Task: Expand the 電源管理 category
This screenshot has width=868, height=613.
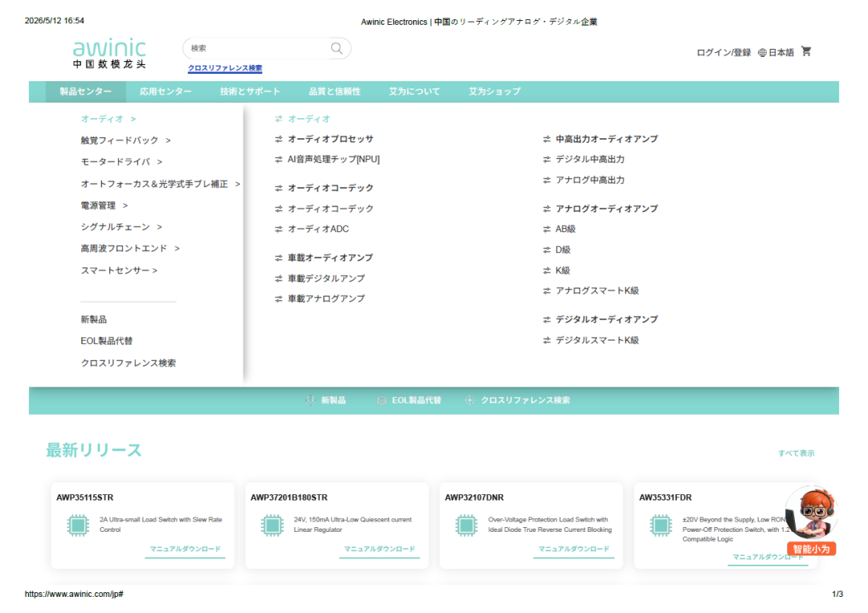Action: [104, 206]
